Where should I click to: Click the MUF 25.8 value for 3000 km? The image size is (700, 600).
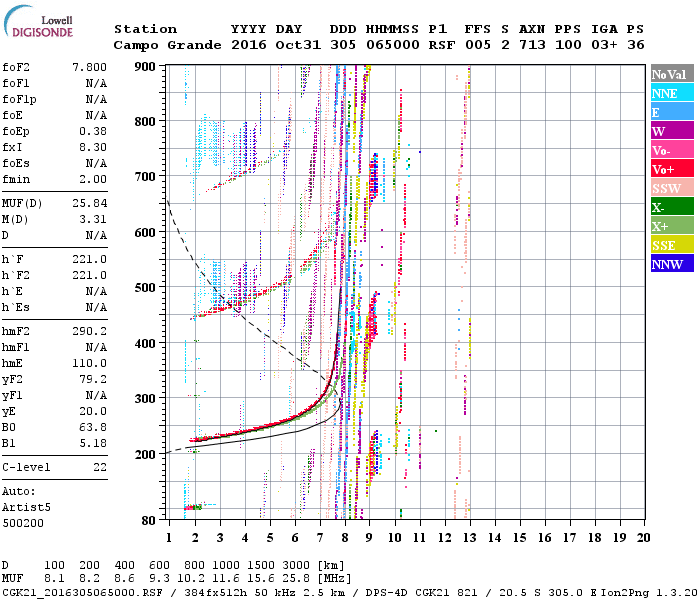click(x=296, y=579)
